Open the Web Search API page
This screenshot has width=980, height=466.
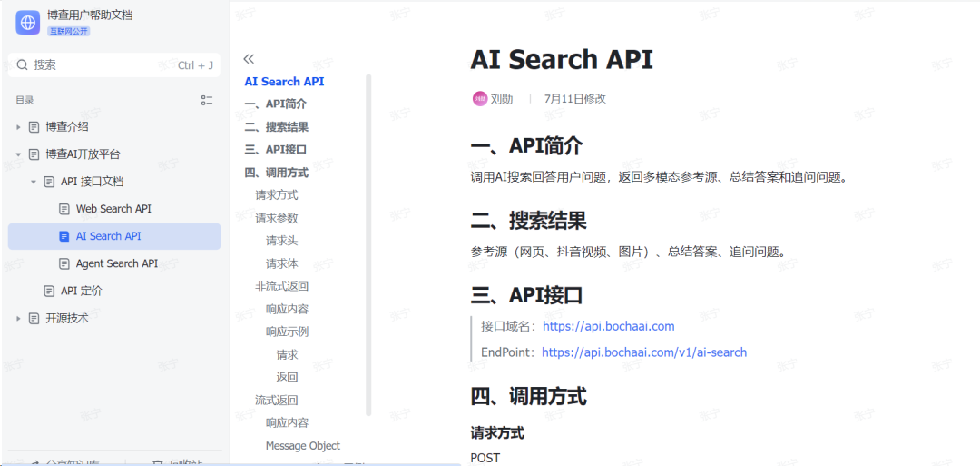coord(114,209)
